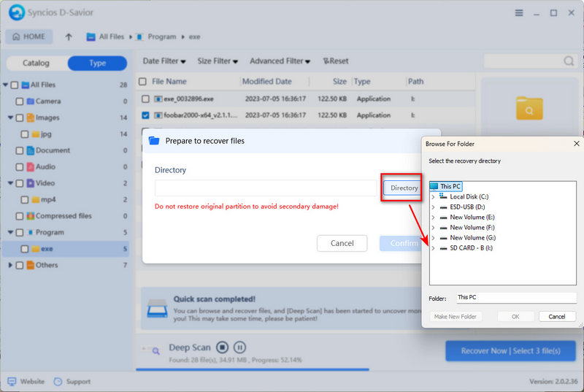Pause the Deep Scan
Screen dimensions: 584x392
pyautogui.click(x=240, y=347)
